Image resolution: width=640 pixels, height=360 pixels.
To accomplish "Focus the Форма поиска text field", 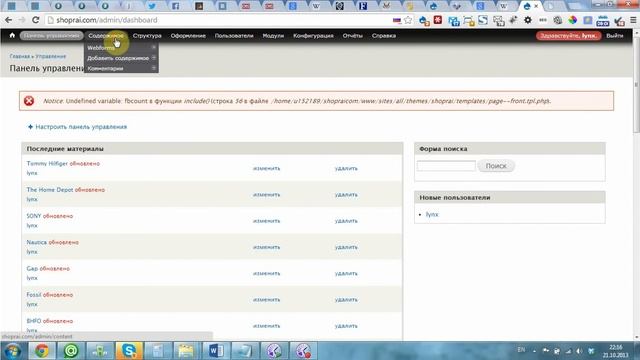I will point(446,166).
